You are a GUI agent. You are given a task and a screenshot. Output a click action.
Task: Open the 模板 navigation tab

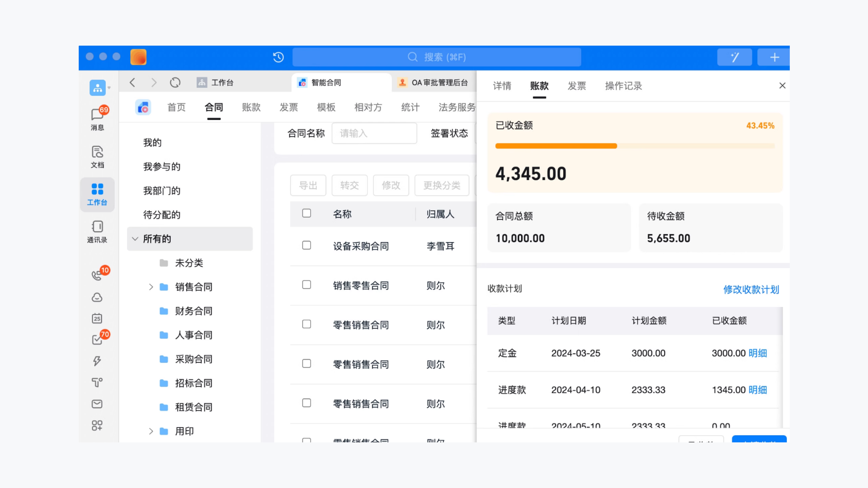tap(326, 107)
